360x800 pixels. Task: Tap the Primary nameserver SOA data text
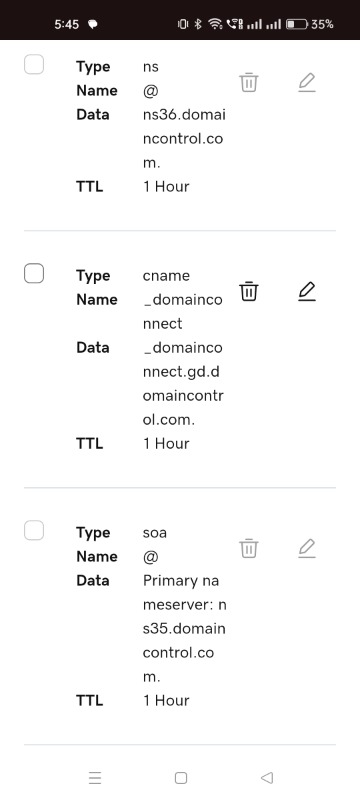(x=185, y=629)
